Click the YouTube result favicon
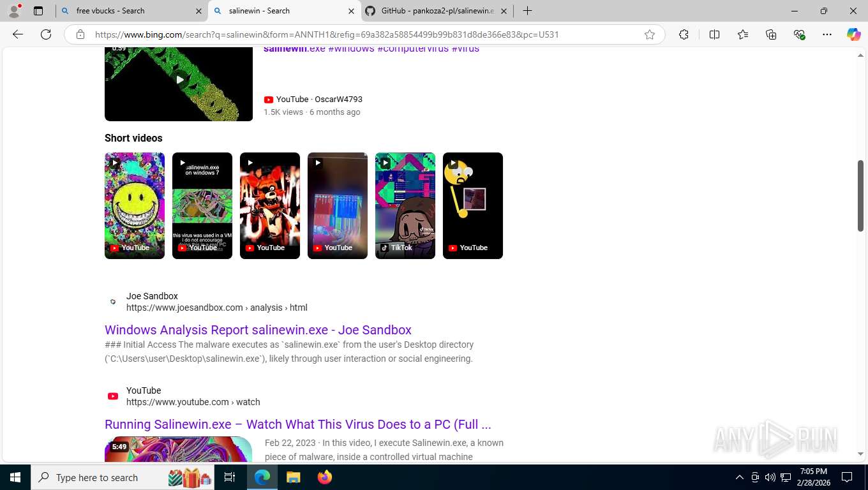The width and height of the screenshot is (868, 490). [x=113, y=396]
